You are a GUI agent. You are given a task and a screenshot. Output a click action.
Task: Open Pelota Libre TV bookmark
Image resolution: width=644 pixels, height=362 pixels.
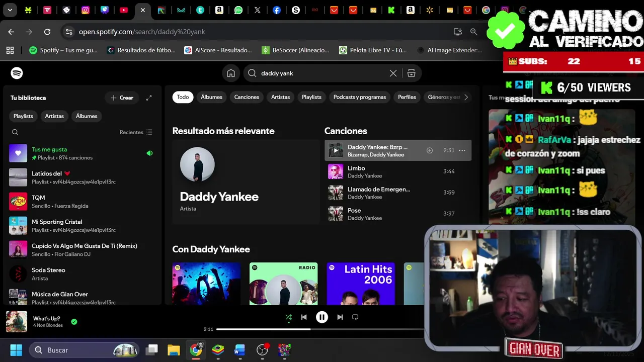(373, 50)
